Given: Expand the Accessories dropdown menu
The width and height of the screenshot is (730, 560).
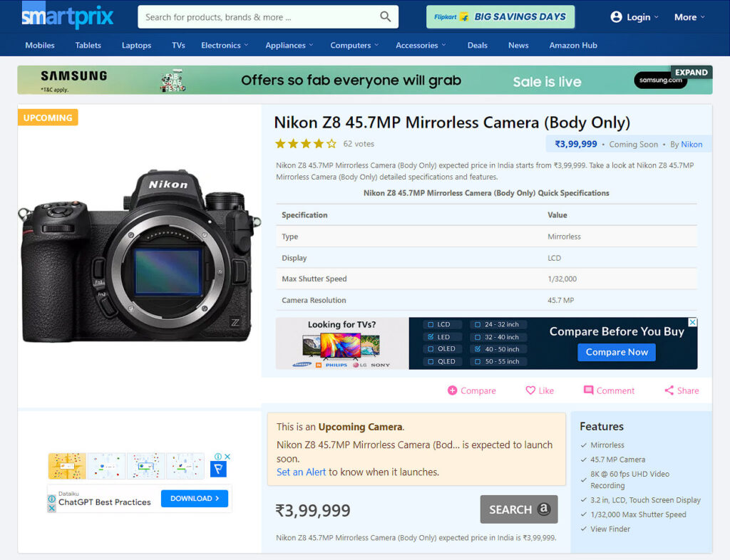Looking at the screenshot, I should [x=421, y=45].
